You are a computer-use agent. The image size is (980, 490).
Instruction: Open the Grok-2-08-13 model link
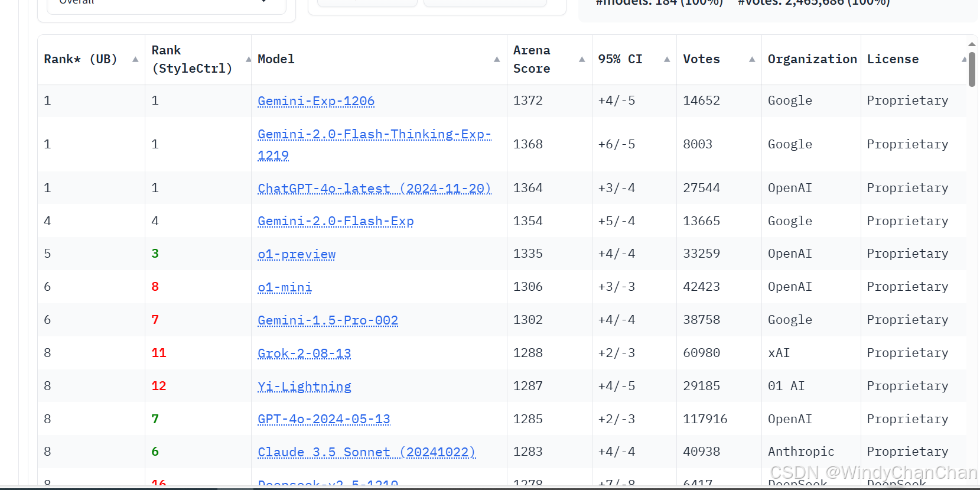(x=304, y=354)
